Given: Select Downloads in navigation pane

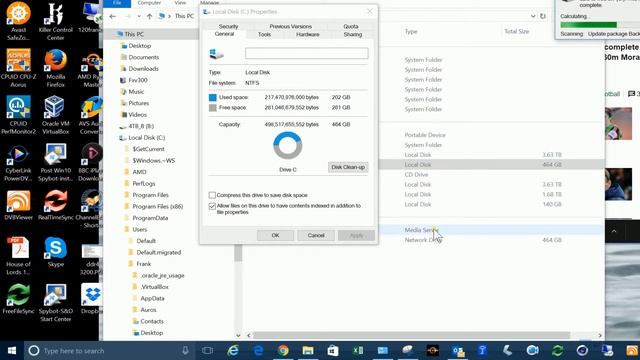Looking at the screenshot, I should (x=143, y=69).
